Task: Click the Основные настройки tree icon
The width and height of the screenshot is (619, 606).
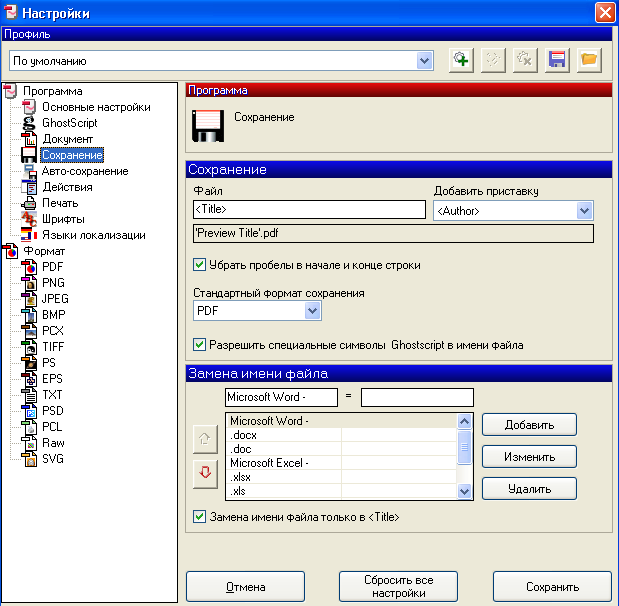Action: 29,107
